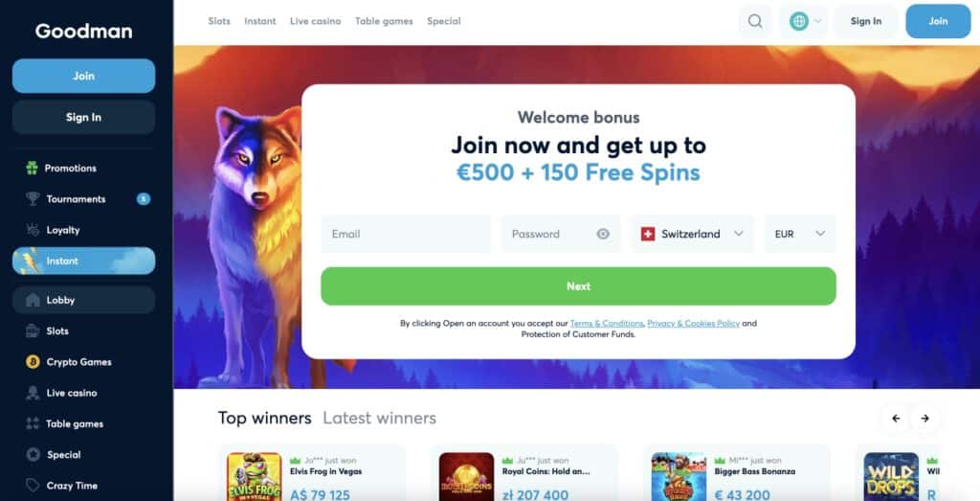Click the Lobby house icon
This screenshot has width=980, height=501.
point(33,300)
